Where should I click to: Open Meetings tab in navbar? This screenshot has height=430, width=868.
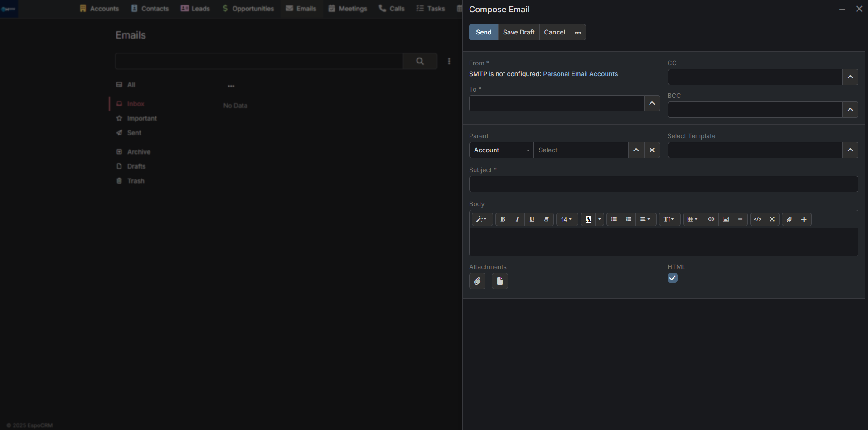tap(348, 9)
